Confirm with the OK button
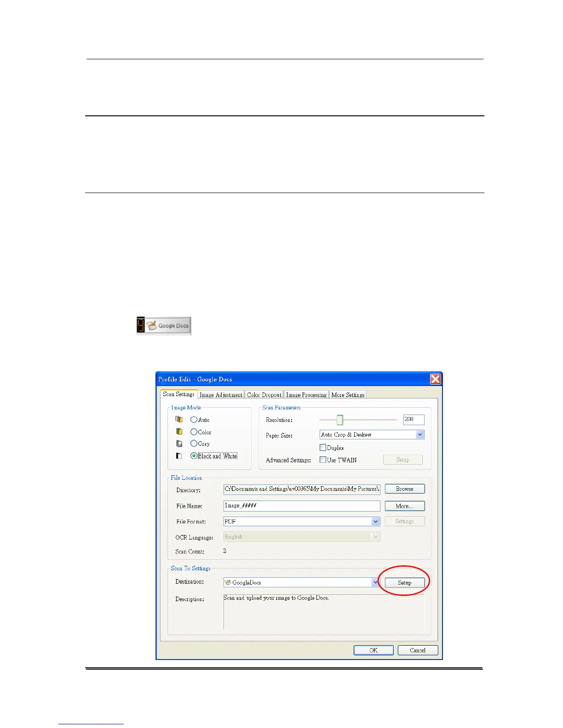Image resolution: width=563 pixels, height=728 pixels. pyautogui.click(x=373, y=650)
